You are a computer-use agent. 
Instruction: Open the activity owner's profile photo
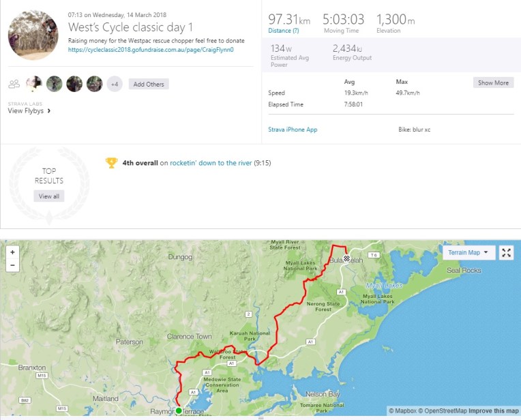pos(33,35)
